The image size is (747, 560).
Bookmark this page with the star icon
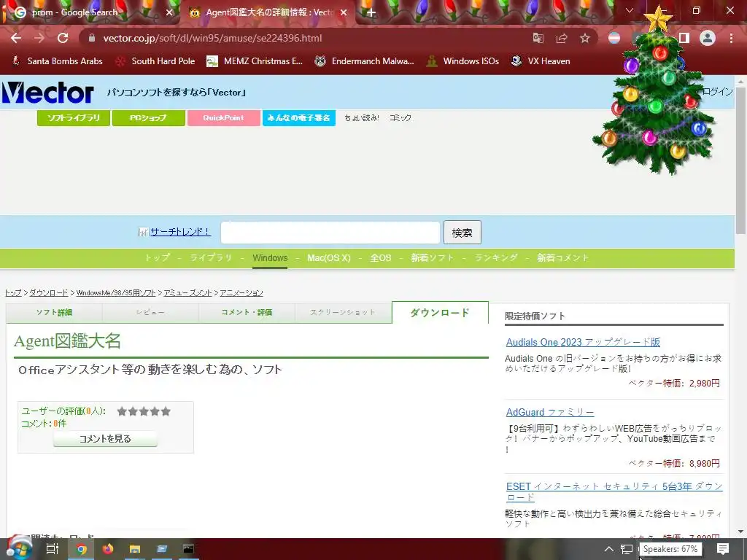585,38
